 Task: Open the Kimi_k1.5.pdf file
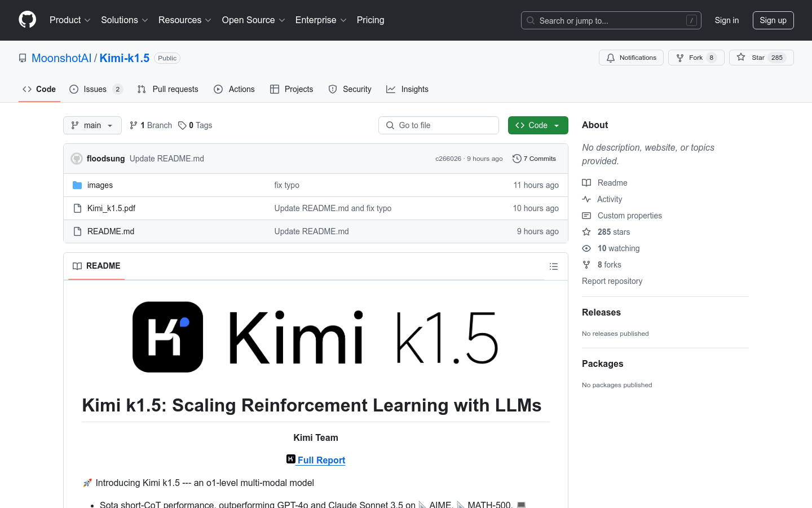pyautogui.click(x=111, y=208)
